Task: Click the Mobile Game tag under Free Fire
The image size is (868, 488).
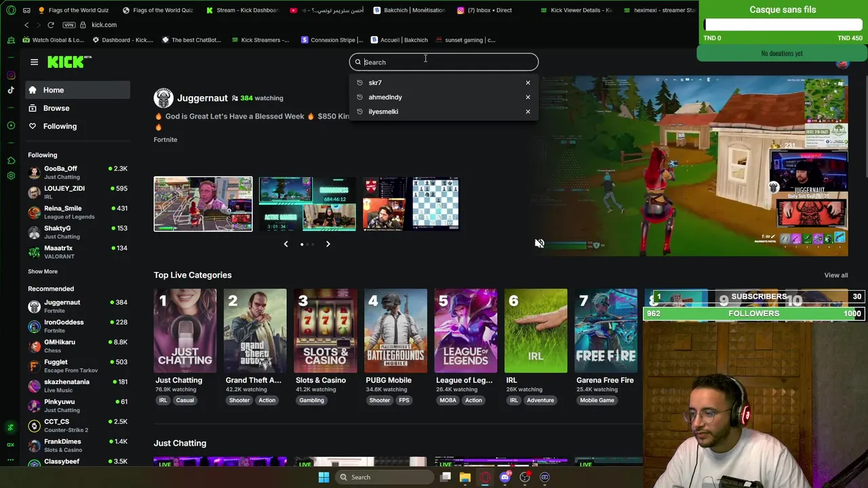Action: point(597,401)
